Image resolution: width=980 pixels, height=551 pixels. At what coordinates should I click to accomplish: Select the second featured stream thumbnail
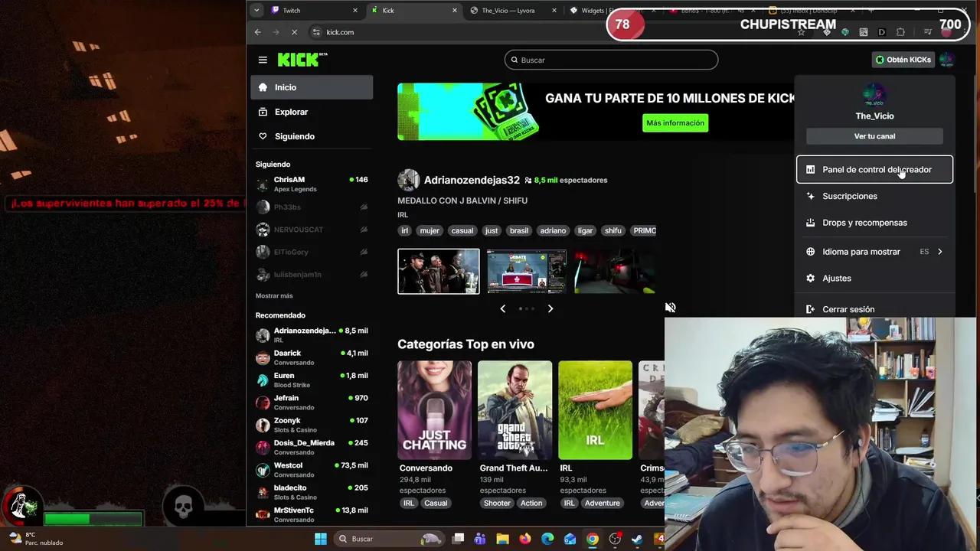click(527, 272)
